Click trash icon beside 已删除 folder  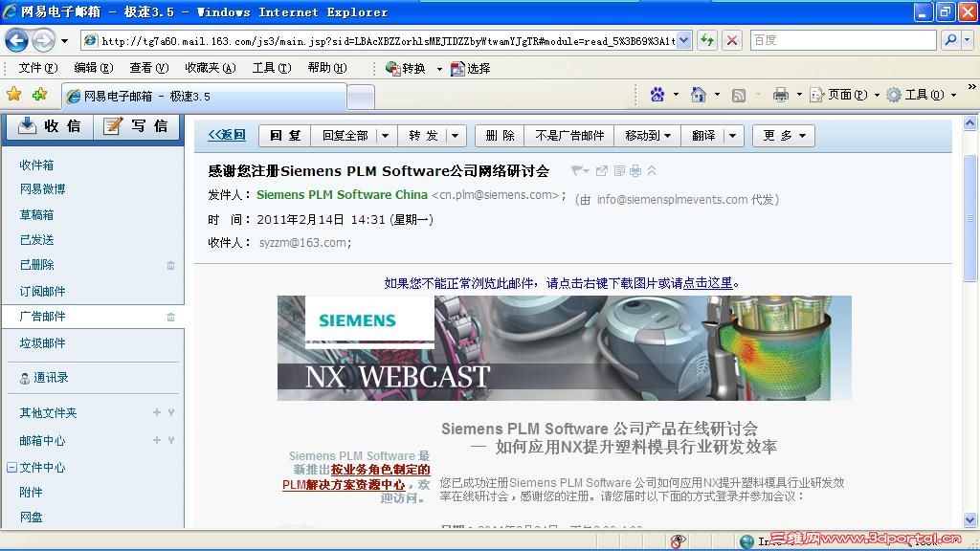[x=170, y=266]
